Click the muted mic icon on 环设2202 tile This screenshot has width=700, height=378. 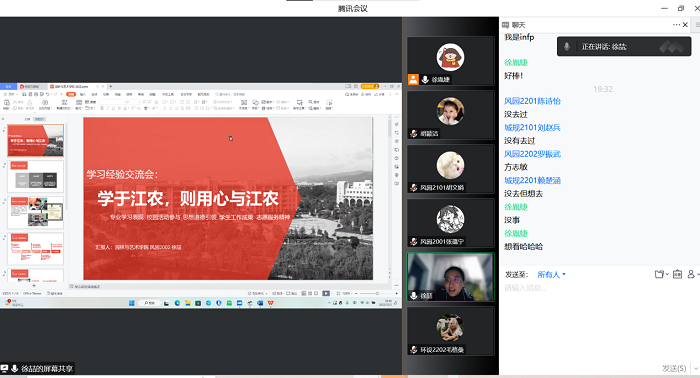point(414,350)
